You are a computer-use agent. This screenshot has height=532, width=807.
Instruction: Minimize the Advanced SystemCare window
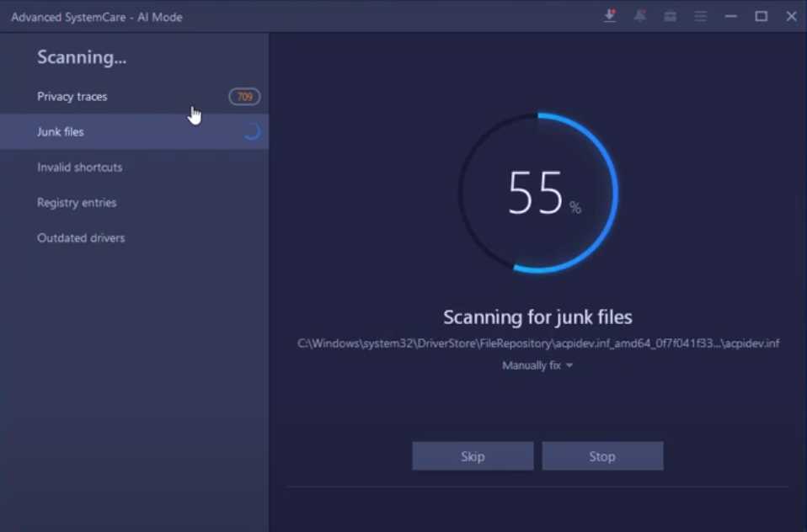click(731, 17)
